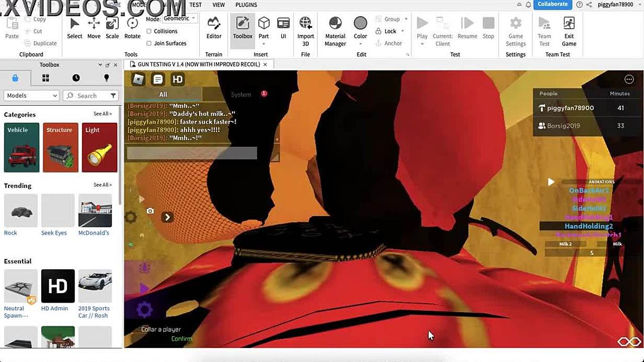The image size is (644, 362).
Task: Open the Terrain Editor
Action: [x=214, y=28]
